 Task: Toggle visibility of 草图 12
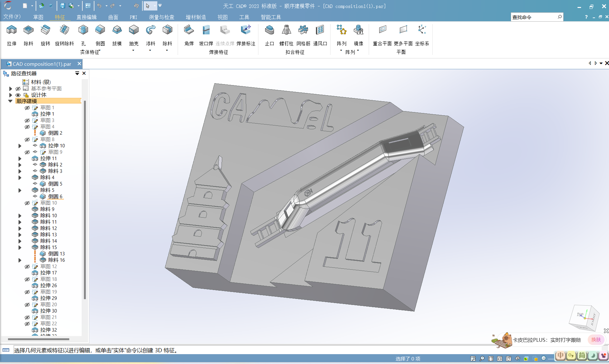(27, 266)
